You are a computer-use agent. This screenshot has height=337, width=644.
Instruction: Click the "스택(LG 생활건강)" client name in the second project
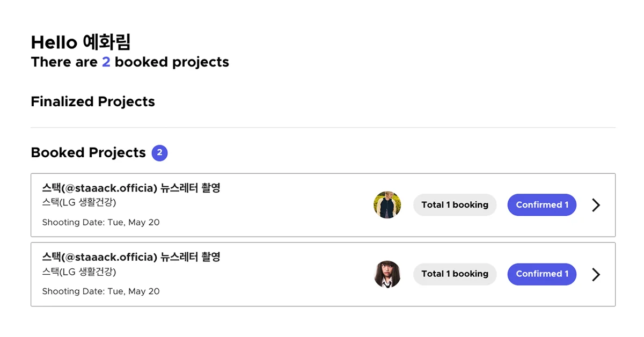coord(79,272)
